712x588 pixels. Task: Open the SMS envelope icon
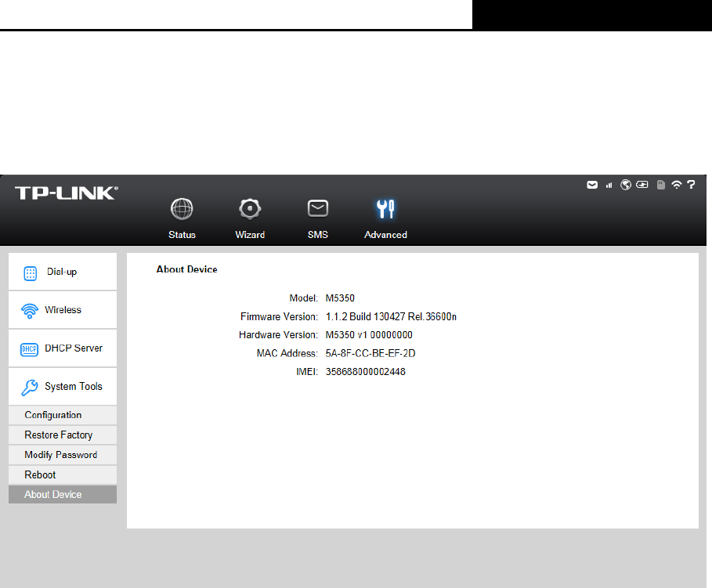coord(318,208)
